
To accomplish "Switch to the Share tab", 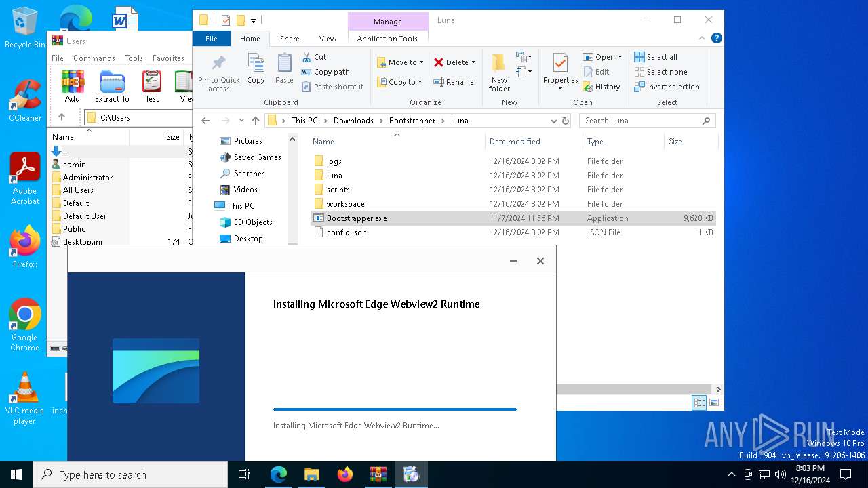I will 290,39.
